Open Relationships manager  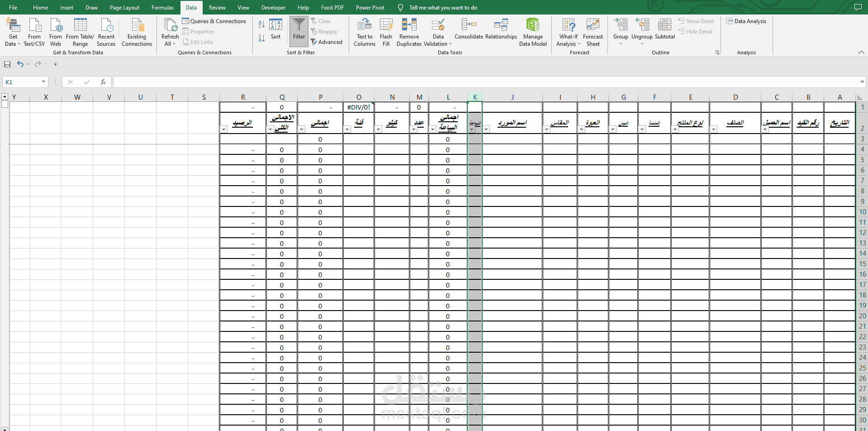coord(501,29)
